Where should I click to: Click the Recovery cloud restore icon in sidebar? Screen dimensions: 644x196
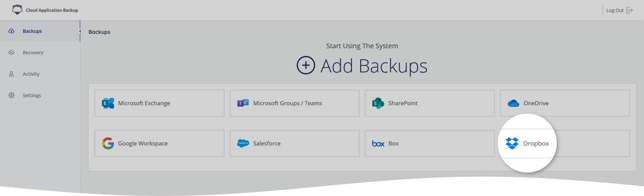11,53
